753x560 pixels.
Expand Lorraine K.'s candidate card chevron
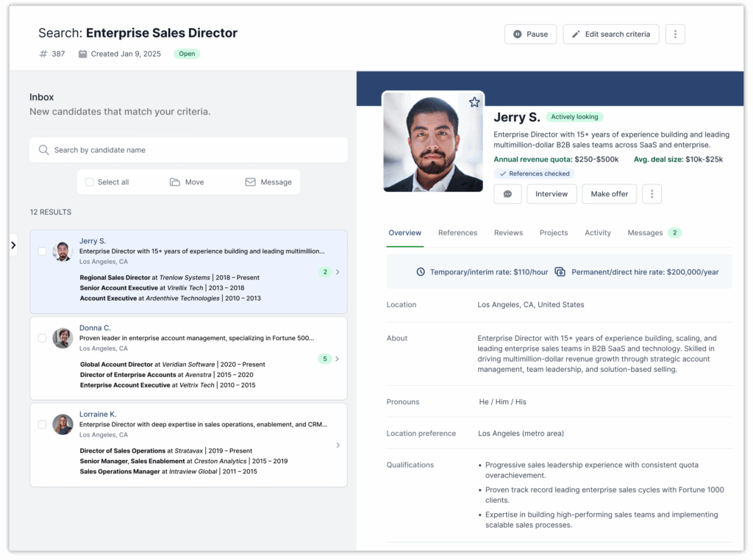coord(338,445)
